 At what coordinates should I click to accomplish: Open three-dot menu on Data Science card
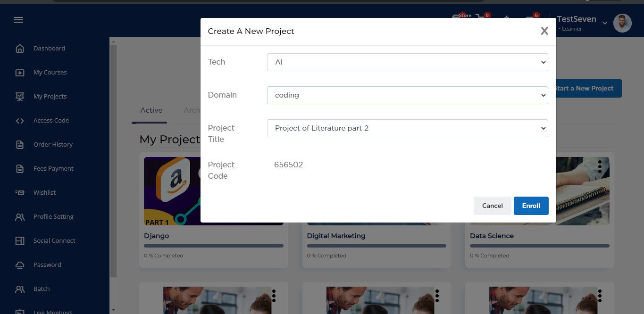600,166
